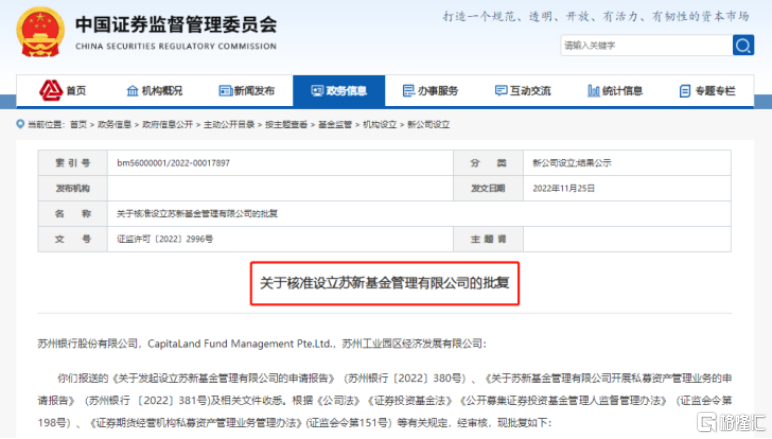772x439 pixels.
Task: Click the 文号 label cell
Action: click(x=73, y=239)
